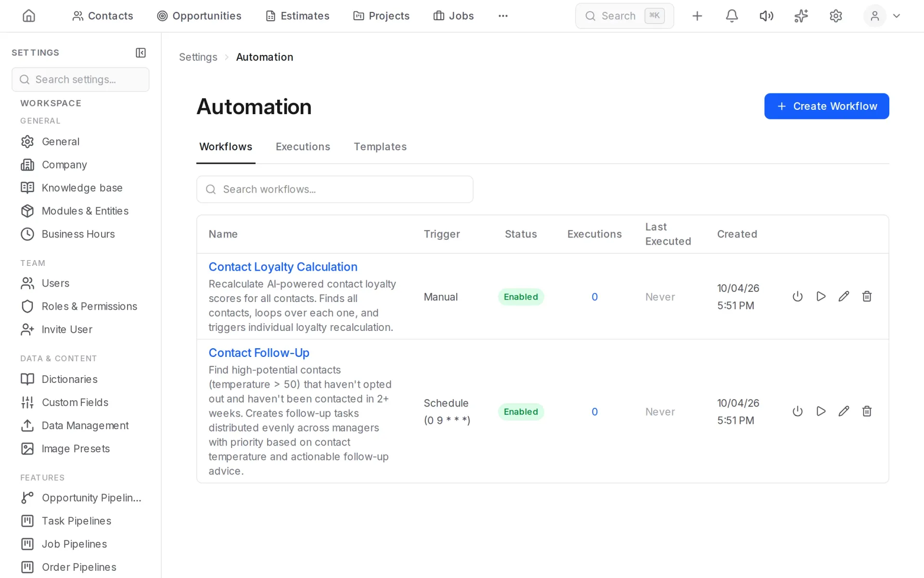Go to the home icon
Viewport: 924px width, 578px height.
click(x=29, y=16)
